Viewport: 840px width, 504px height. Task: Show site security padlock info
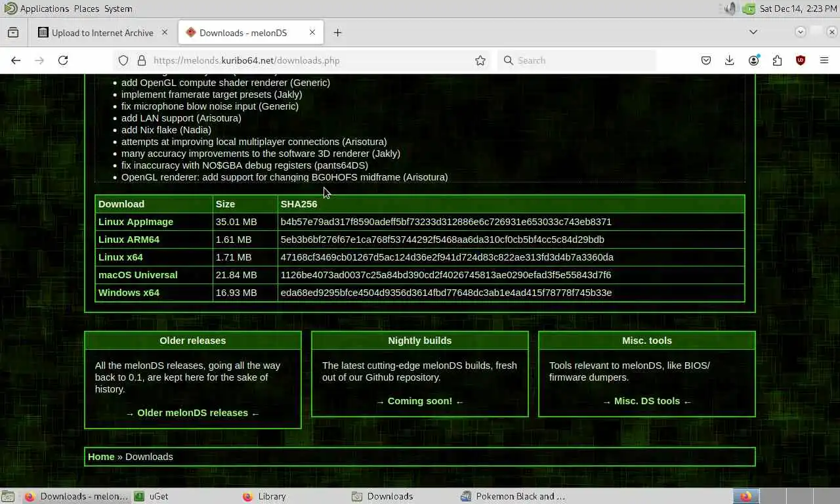[141, 60]
